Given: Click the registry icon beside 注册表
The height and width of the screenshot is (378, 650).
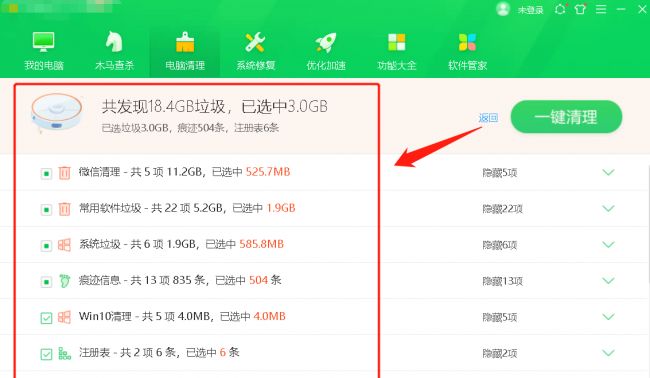Looking at the screenshot, I should [x=64, y=353].
